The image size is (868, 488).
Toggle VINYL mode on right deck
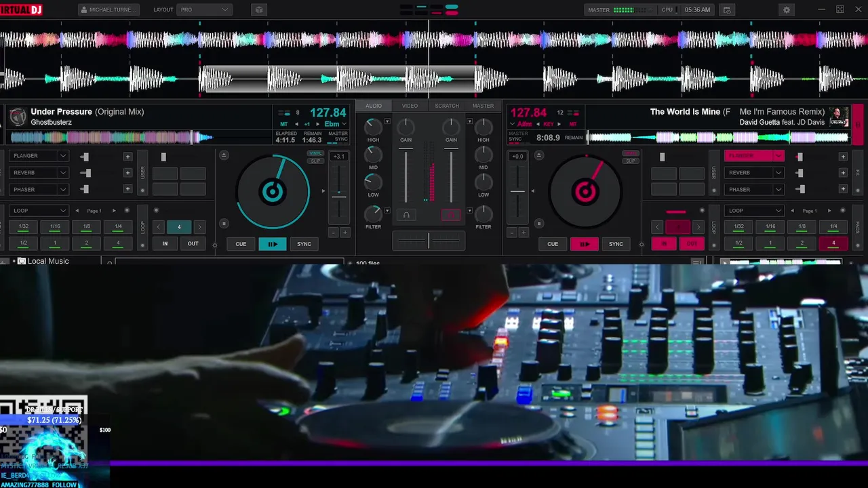(x=631, y=154)
